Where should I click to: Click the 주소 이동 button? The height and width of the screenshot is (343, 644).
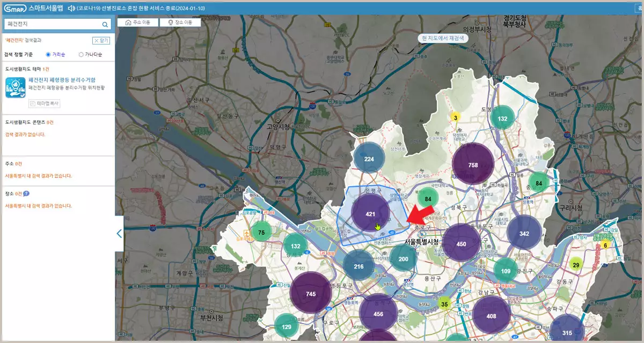coord(138,23)
